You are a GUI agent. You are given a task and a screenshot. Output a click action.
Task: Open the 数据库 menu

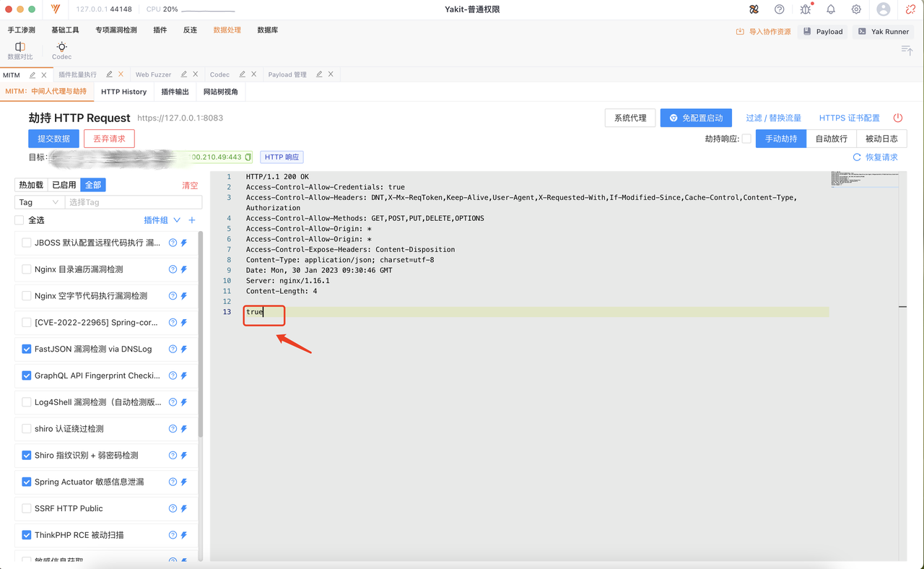(268, 30)
